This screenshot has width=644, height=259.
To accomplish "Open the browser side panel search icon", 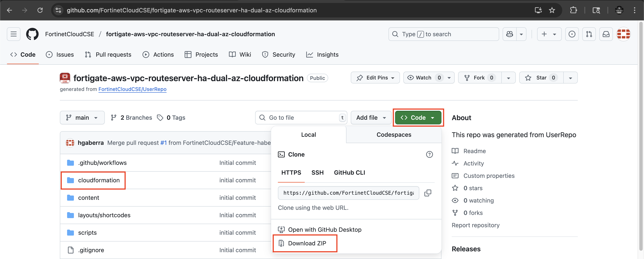I will point(596,10).
